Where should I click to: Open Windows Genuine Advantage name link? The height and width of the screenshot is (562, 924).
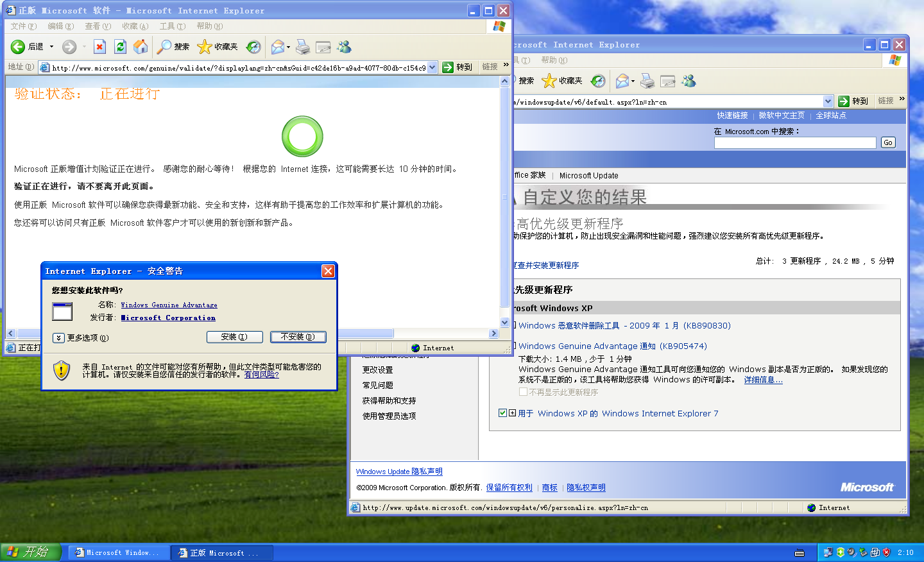pos(169,305)
